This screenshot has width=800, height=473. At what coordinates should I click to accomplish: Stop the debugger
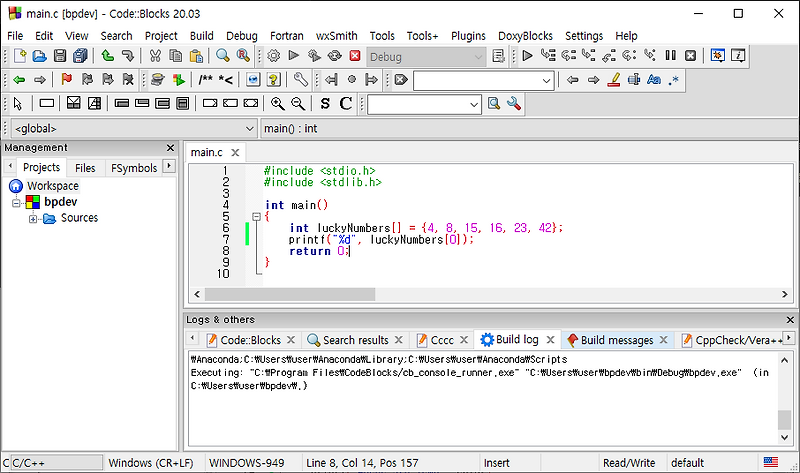click(x=690, y=56)
